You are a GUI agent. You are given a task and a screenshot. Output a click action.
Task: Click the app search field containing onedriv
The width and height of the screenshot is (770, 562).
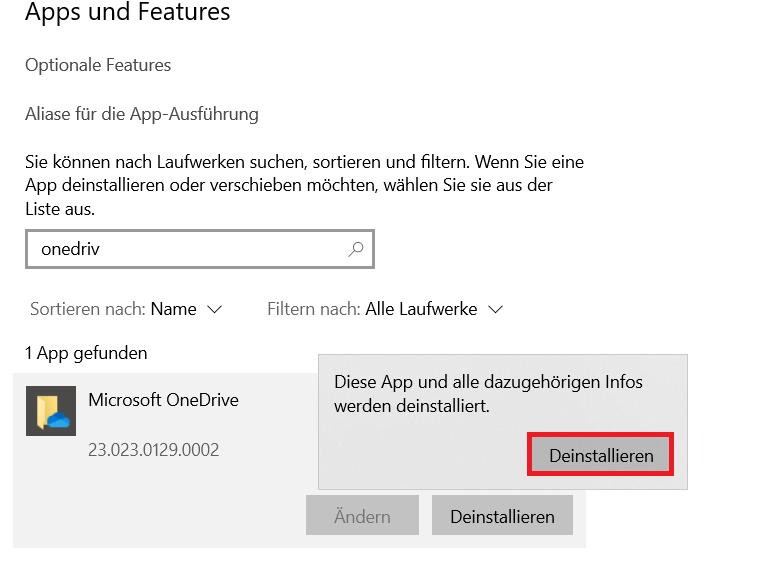[200, 249]
